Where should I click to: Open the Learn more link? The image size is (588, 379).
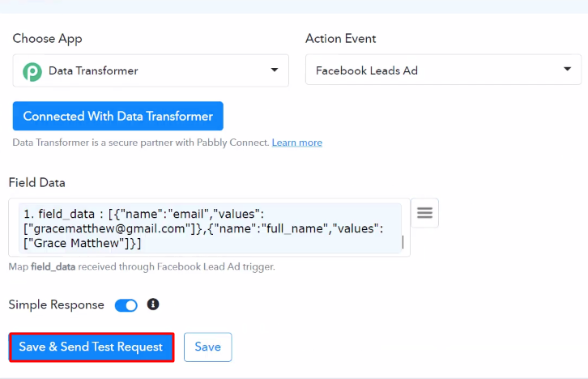(297, 143)
